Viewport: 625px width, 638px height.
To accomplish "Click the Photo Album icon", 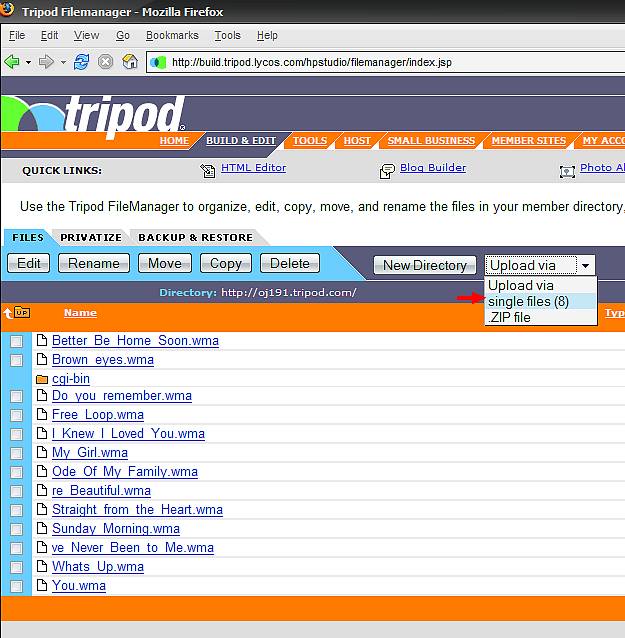I will (567, 171).
